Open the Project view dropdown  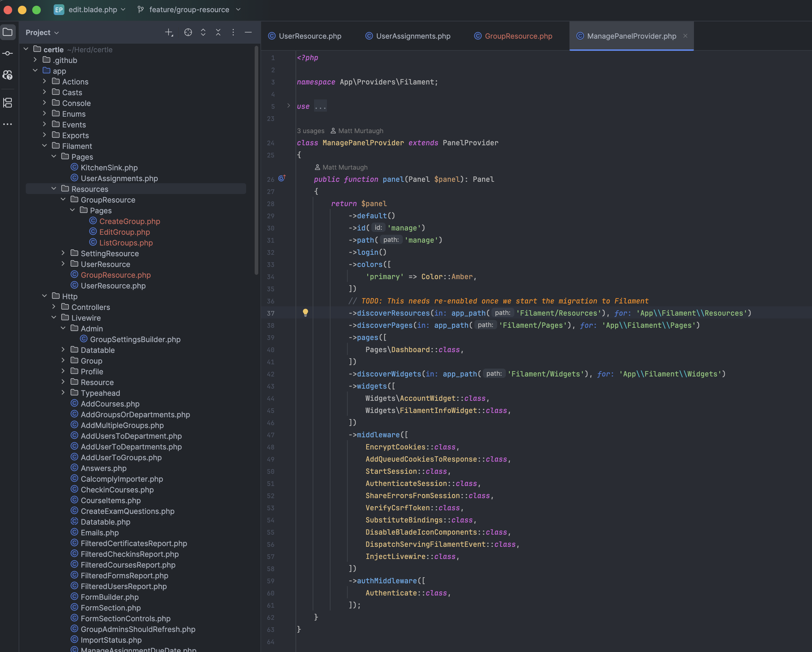point(42,33)
